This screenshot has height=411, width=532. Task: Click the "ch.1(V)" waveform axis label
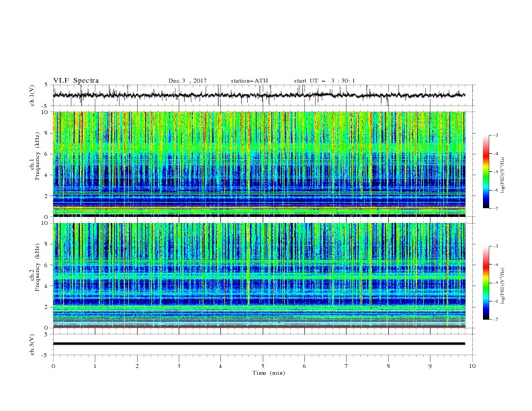tap(32, 95)
